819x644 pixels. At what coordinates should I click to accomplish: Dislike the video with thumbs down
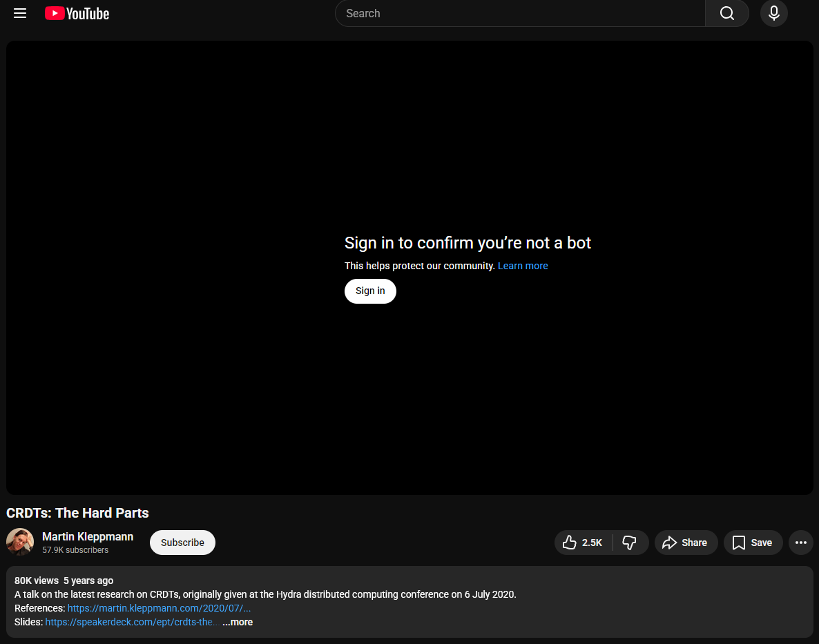click(630, 543)
